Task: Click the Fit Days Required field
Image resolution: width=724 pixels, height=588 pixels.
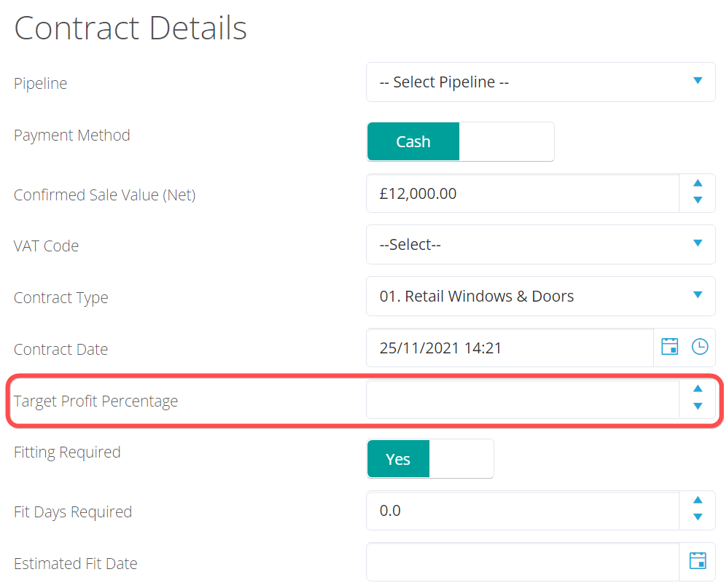Action: click(x=522, y=510)
